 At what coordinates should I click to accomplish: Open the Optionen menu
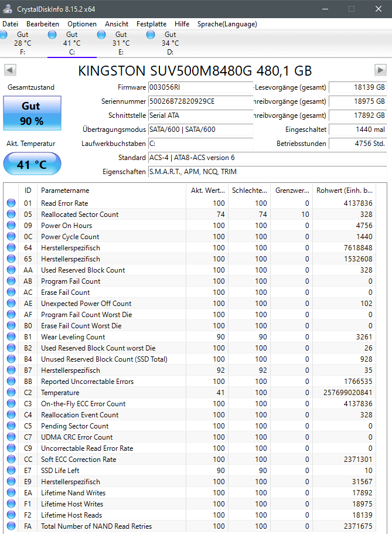pos(81,24)
